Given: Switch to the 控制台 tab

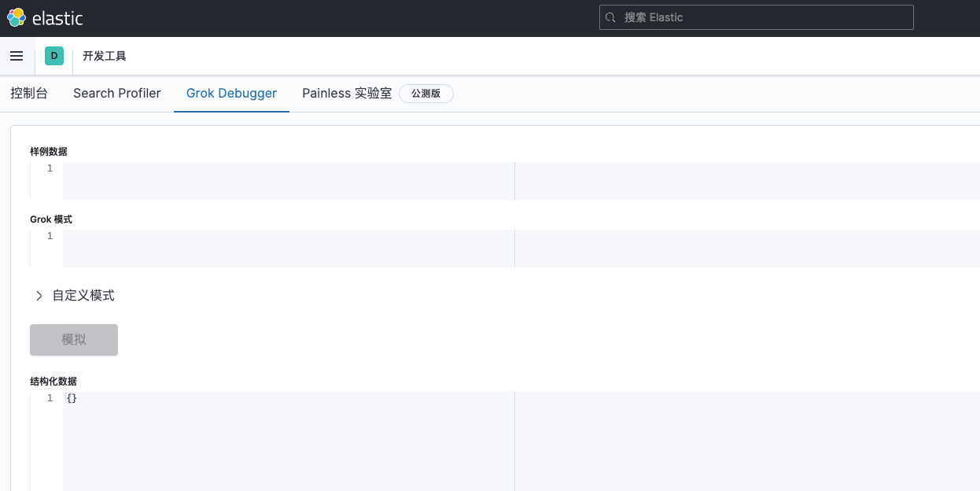Looking at the screenshot, I should click(x=29, y=93).
